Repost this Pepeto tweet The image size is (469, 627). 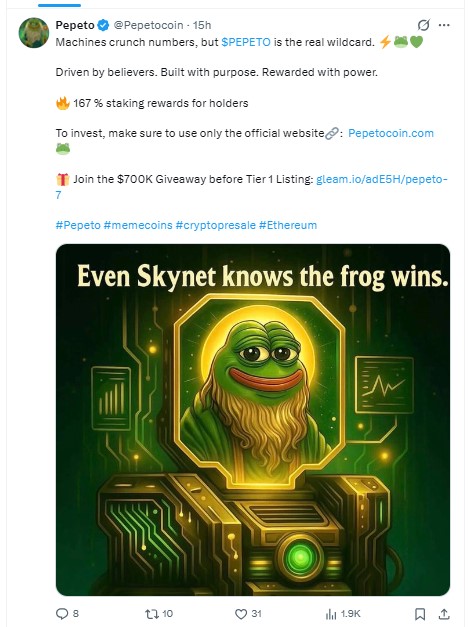(152, 613)
